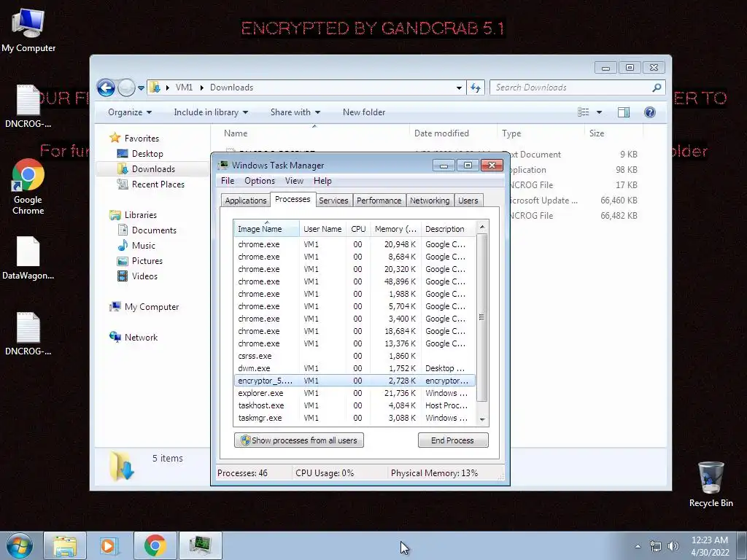
Task: Click New folder in Explorer toolbar
Action: coord(364,112)
